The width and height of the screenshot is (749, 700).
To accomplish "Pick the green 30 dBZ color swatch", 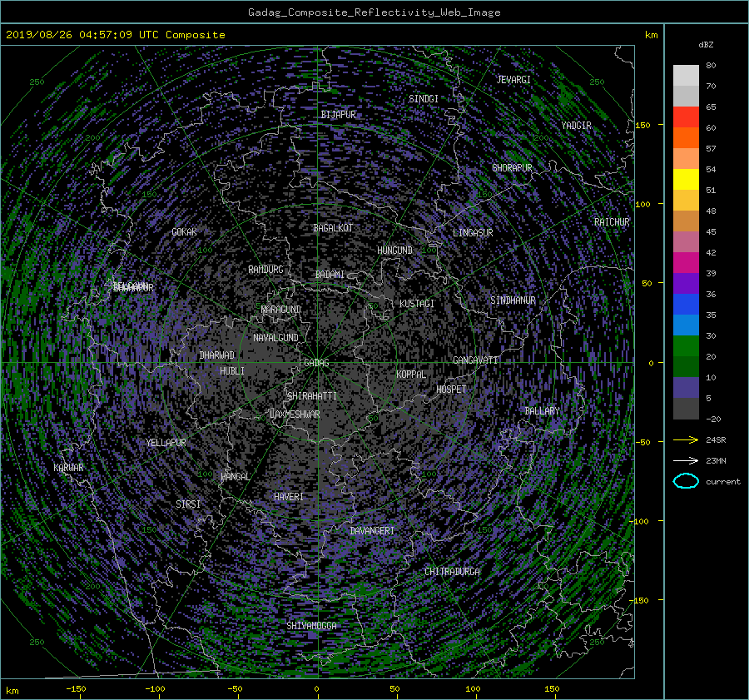I will point(686,346).
